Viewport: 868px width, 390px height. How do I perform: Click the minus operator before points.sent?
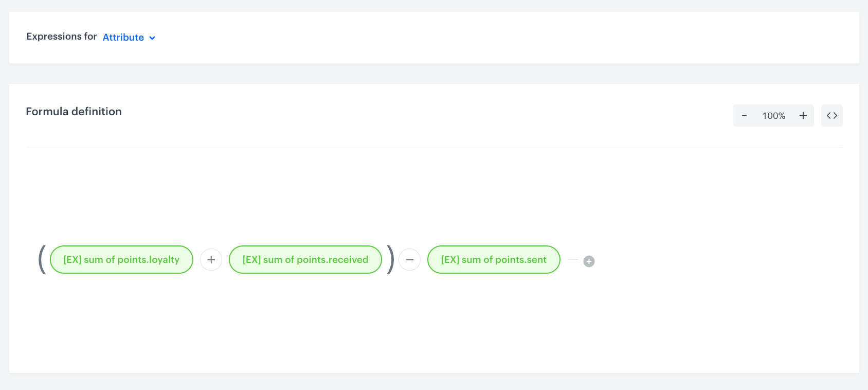(x=409, y=260)
